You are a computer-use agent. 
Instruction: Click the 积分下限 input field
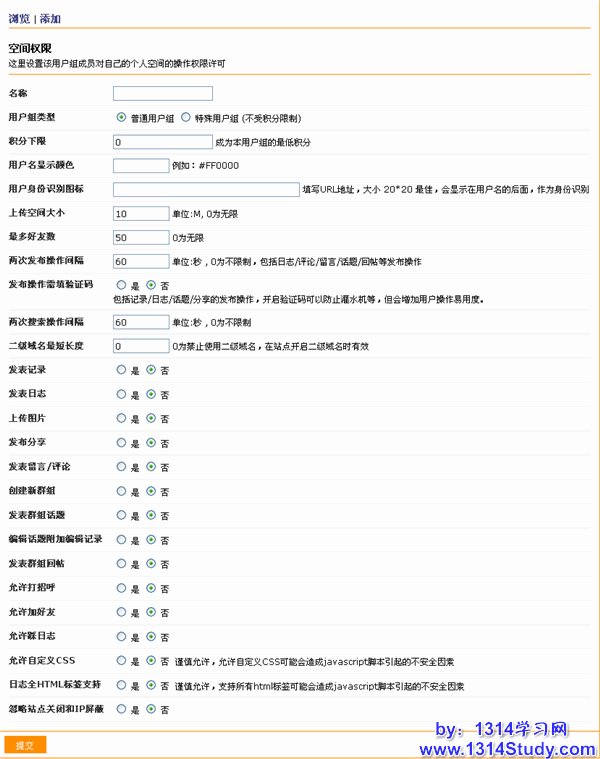point(163,142)
